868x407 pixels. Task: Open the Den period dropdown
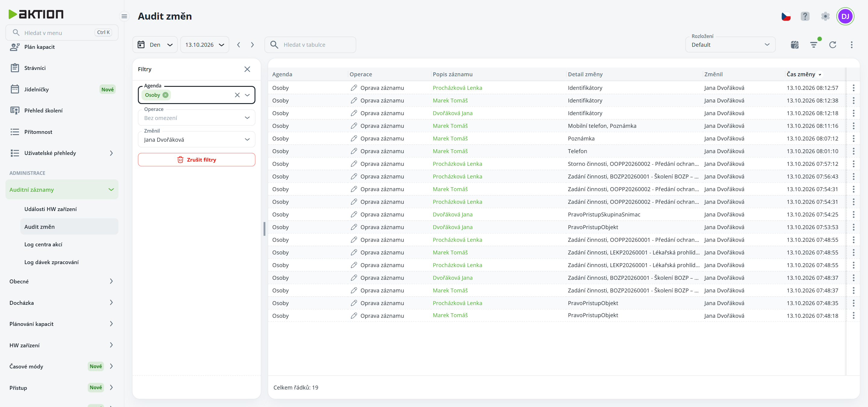[x=155, y=45]
